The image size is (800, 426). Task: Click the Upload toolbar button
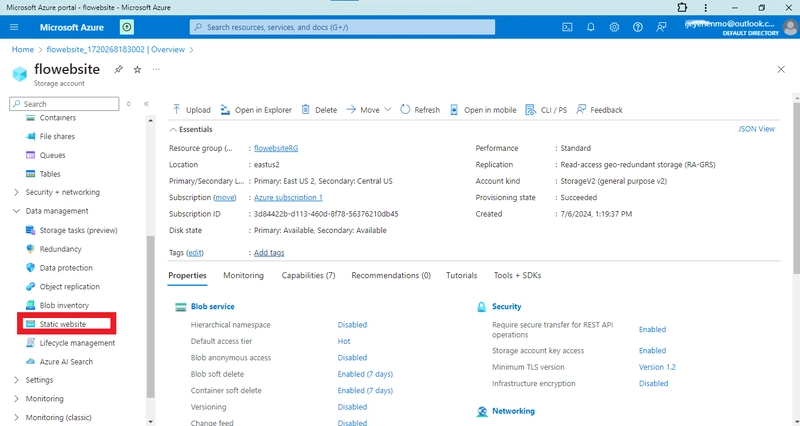pyautogui.click(x=191, y=110)
